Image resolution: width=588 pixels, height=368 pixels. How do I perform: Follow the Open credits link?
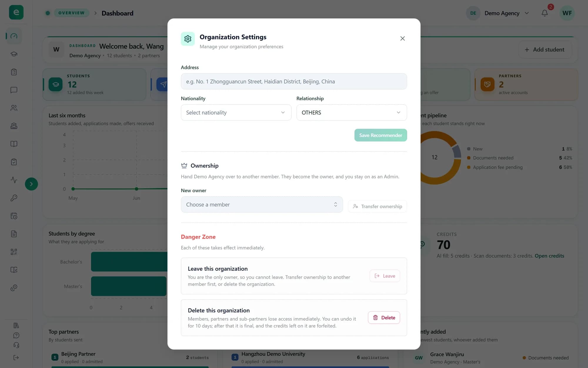tap(549, 256)
